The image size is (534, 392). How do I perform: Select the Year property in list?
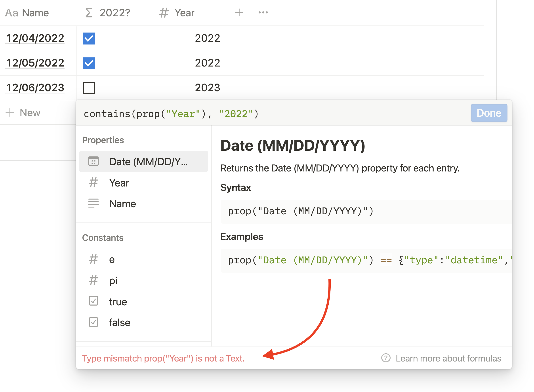(x=119, y=183)
